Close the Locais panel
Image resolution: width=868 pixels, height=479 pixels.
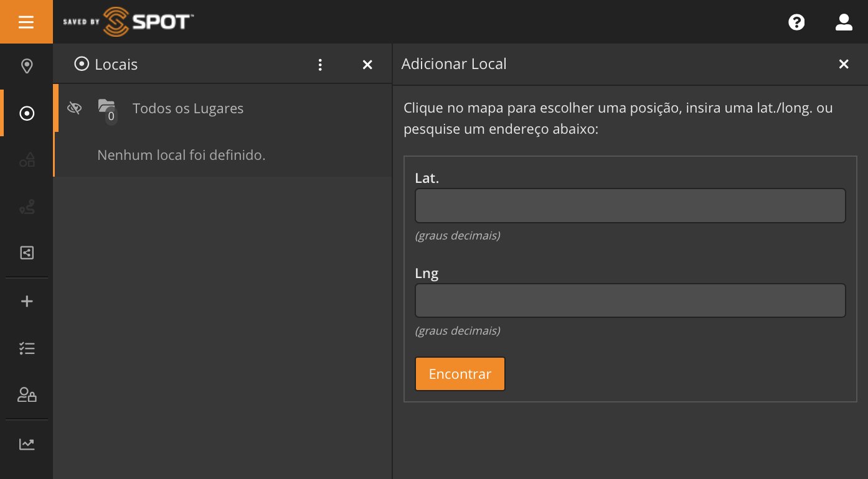coord(367,65)
